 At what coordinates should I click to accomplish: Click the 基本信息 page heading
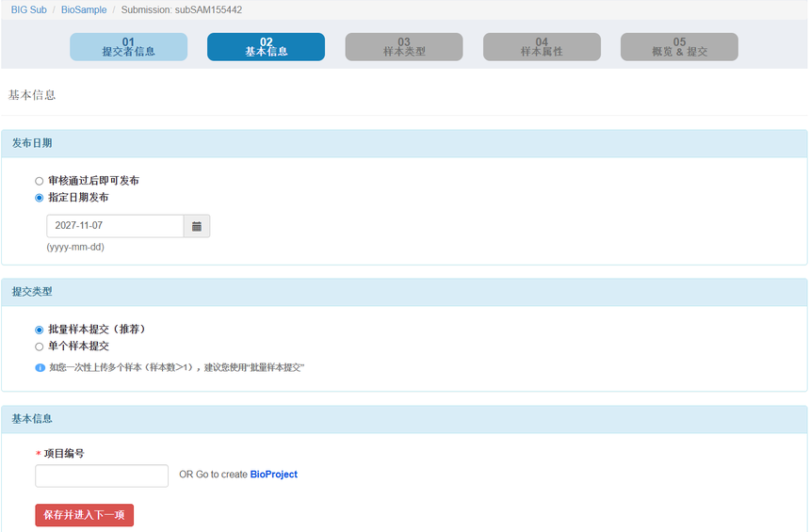[x=31, y=95]
